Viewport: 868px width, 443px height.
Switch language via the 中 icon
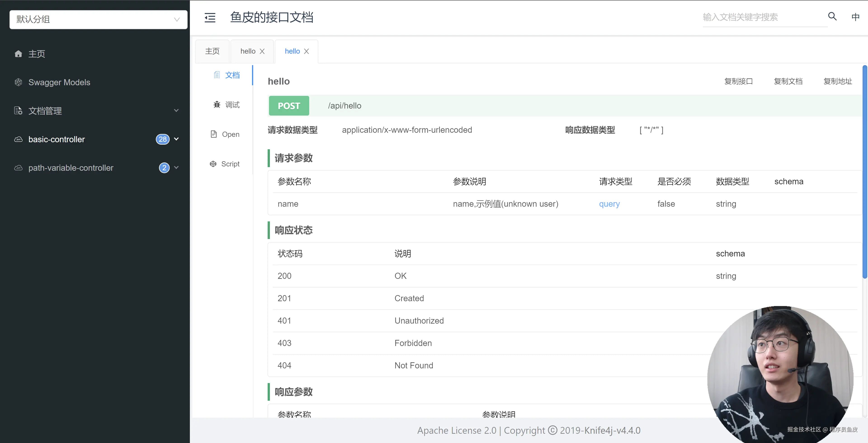856,17
